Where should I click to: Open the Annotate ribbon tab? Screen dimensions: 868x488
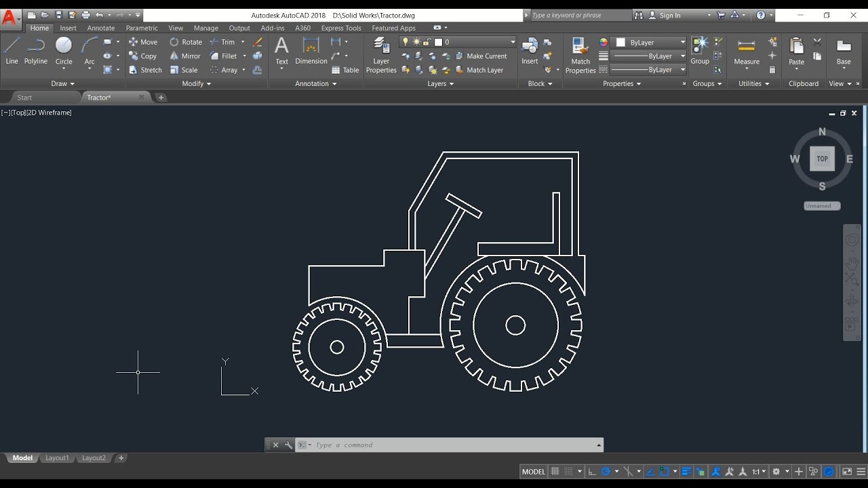pos(101,28)
